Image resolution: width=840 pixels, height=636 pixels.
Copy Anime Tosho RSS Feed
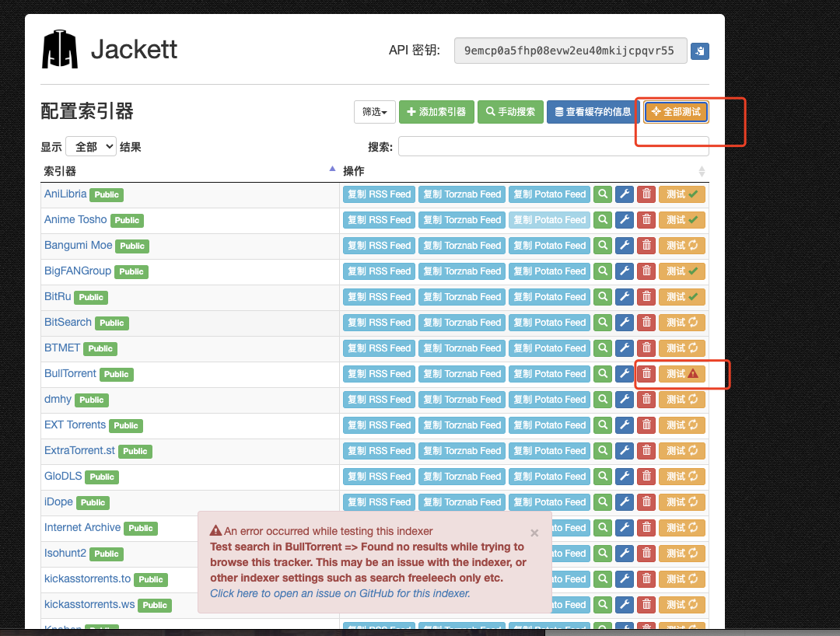point(380,219)
